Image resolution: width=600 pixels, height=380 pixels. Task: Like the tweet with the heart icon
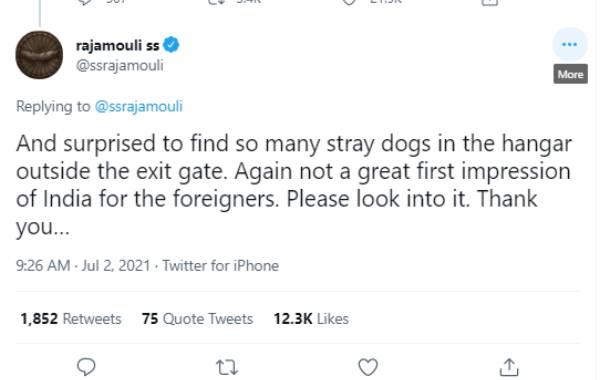point(368,367)
